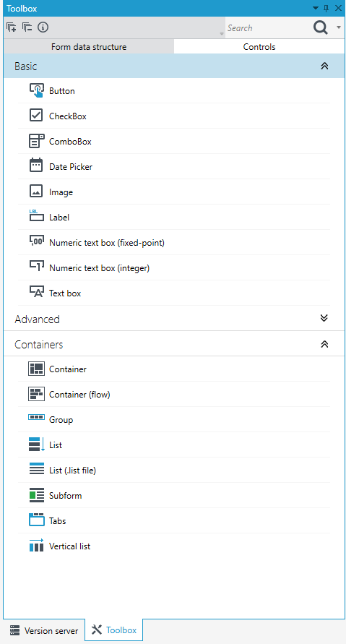This screenshot has width=346, height=644.
Task: Select the 'Tabs' label text
Action: click(x=58, y=521)
